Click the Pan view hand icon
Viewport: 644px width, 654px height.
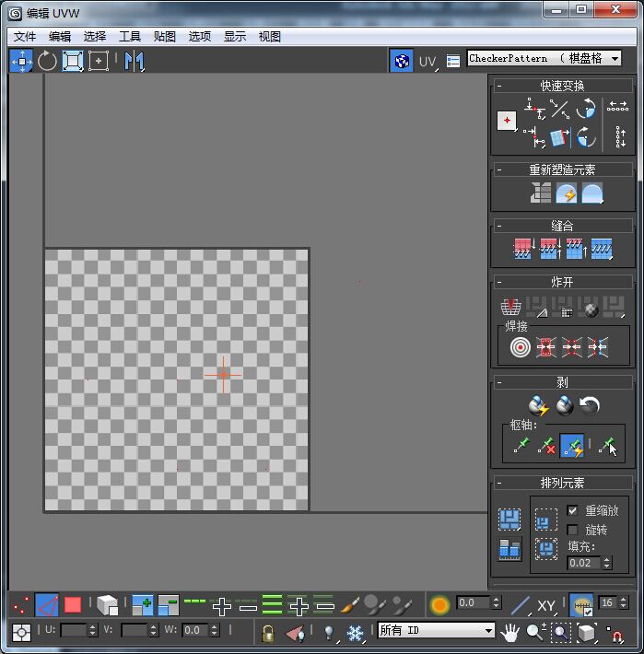point(509,632)
